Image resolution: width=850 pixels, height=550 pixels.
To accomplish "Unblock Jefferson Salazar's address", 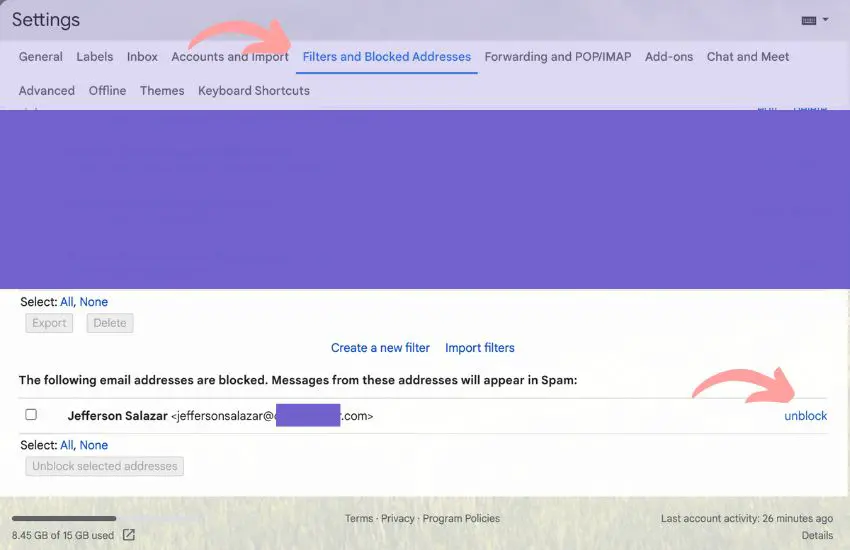I will point(806,416).
